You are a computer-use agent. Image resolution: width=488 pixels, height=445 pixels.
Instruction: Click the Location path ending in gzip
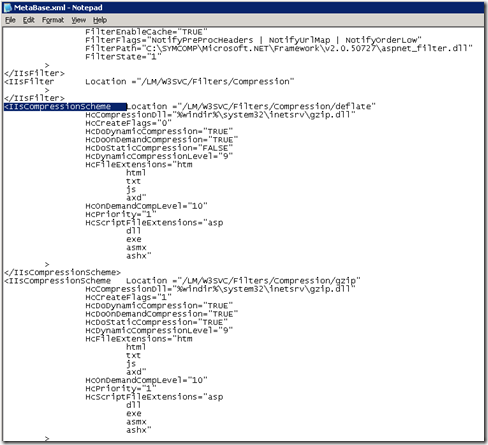click(243, 281)
